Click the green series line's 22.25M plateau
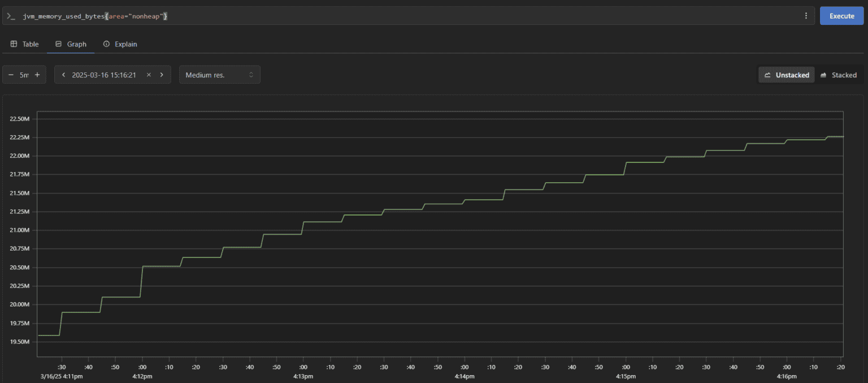Image resolution: width=868 pixels, height=383 pixels. (x=836, y=136)
